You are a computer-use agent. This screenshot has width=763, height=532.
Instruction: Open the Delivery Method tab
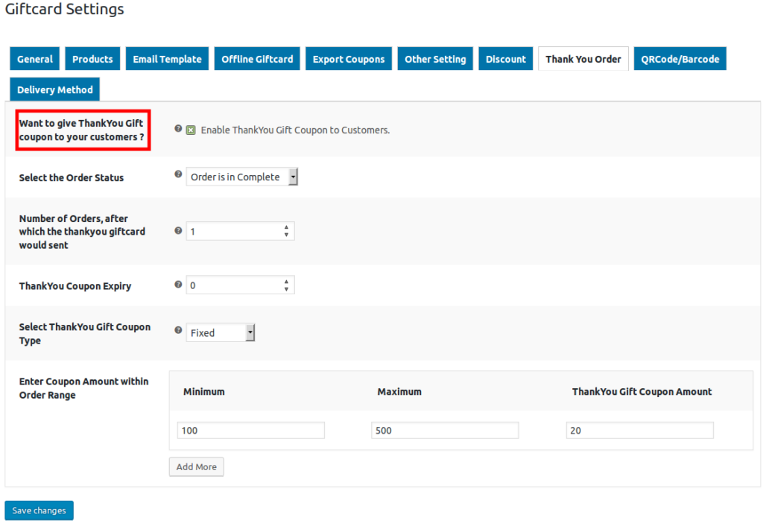tap(54, 89)
